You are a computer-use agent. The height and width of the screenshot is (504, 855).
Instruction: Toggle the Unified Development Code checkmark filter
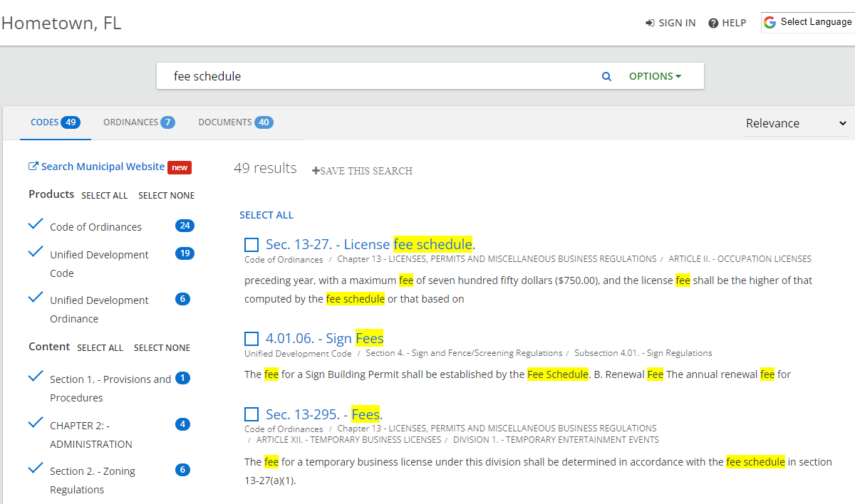tap(36, 253)
